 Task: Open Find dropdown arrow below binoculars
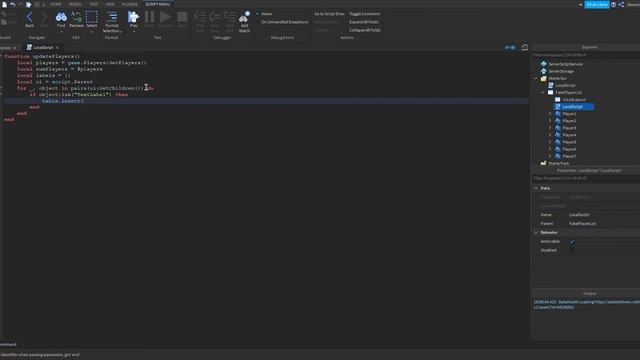tap(61, 31)
